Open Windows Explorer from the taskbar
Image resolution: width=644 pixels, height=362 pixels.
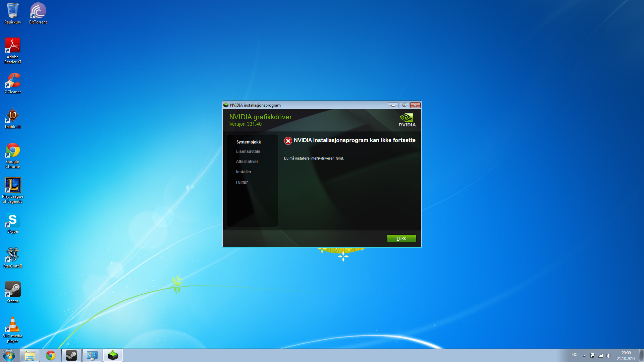point(30,355)
